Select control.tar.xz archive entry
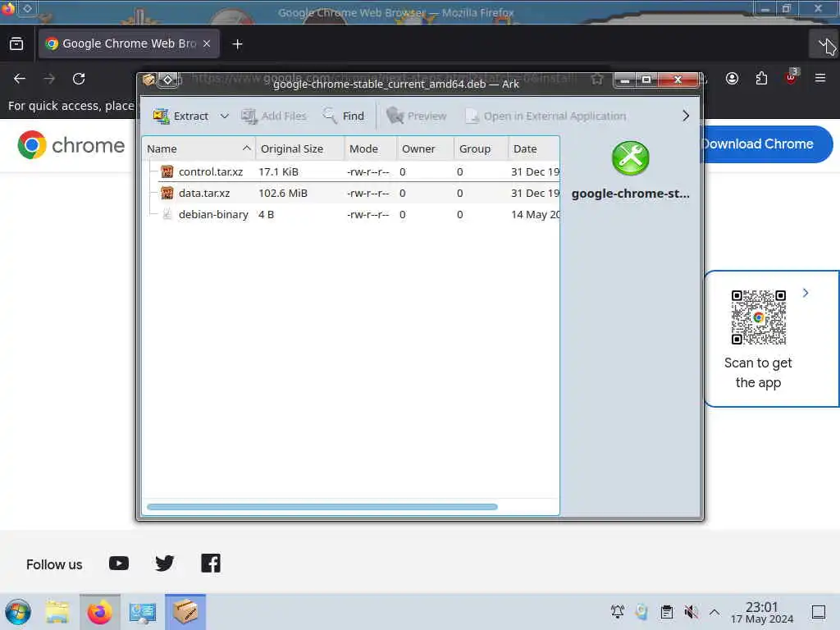The image size is (840, 630). [x=211, y=171]
